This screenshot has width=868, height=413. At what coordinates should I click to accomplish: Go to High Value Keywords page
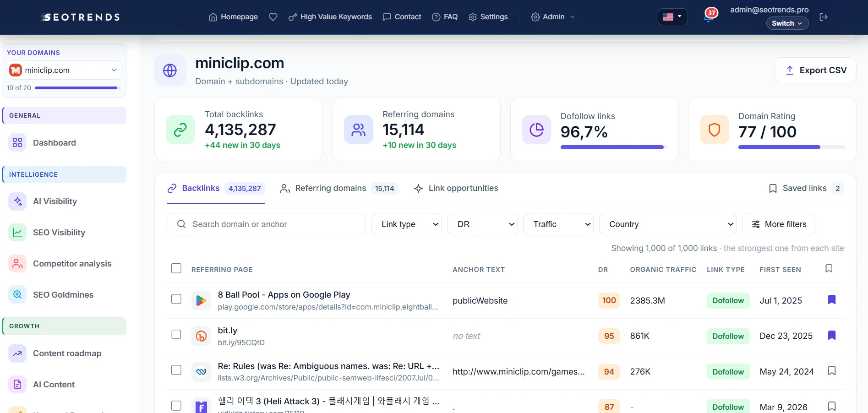[x=330, y=17]
